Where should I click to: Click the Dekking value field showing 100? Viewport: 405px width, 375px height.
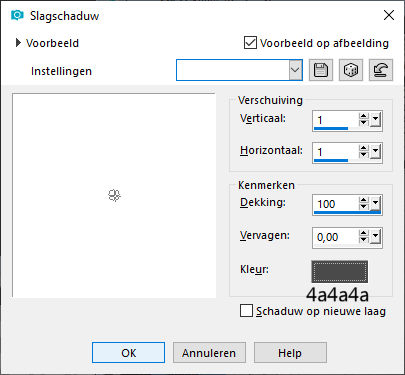(x=336, y=204)
